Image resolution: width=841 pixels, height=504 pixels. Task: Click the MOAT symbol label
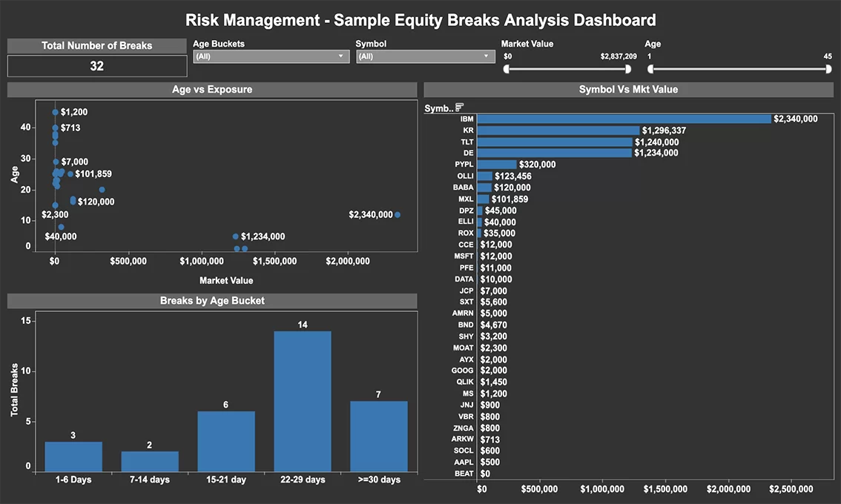(x=464, y=348)
